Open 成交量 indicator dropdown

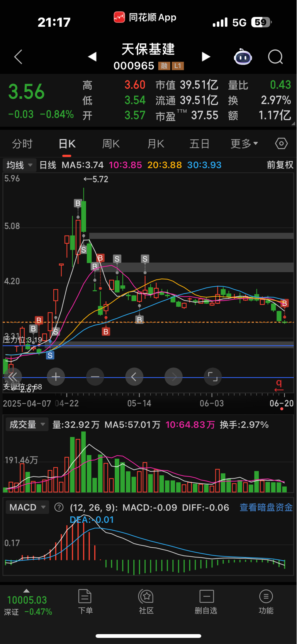[27, 424]
